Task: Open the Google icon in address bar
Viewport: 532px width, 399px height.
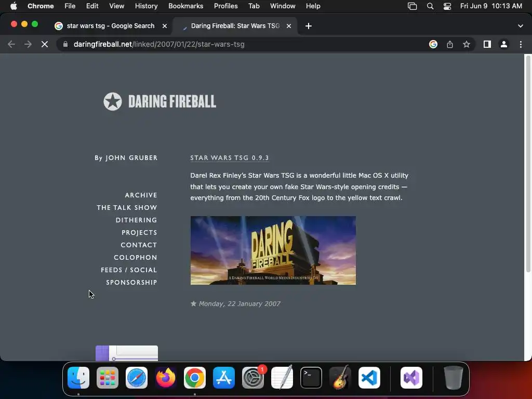Action: coord(433,44)
